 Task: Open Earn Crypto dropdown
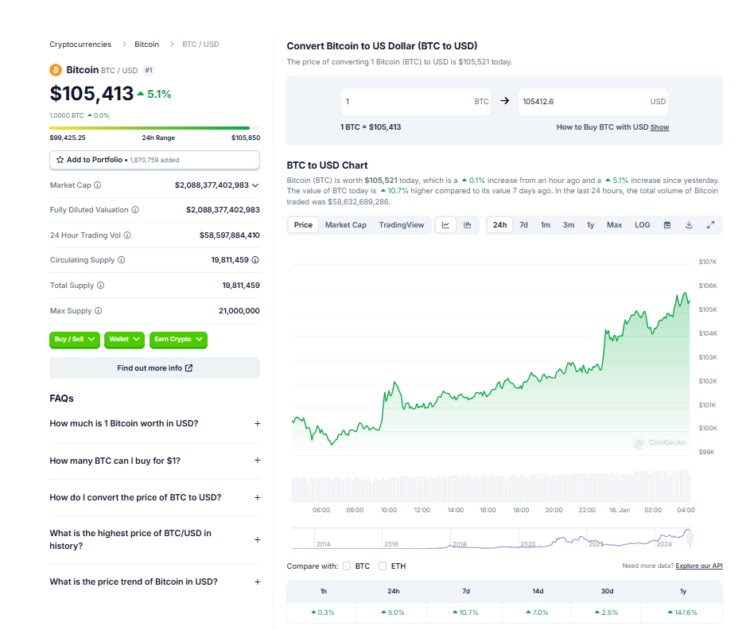(x=178, y=340)
